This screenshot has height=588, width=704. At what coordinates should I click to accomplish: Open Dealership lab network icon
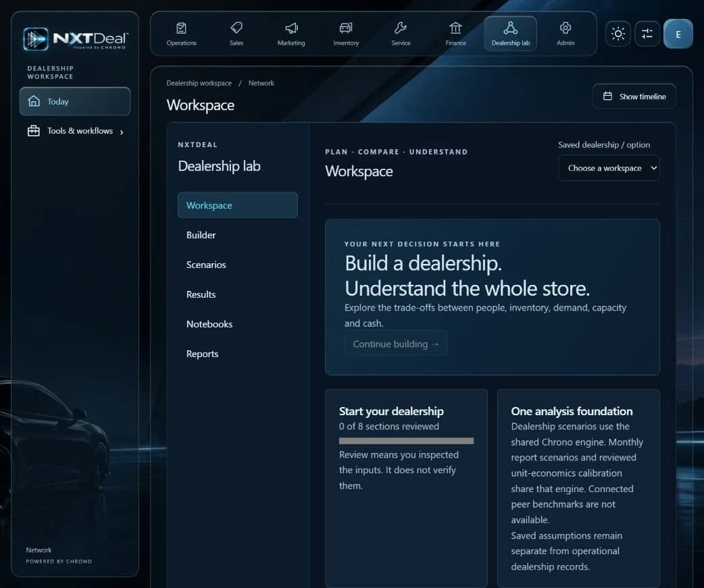(511, 28)
